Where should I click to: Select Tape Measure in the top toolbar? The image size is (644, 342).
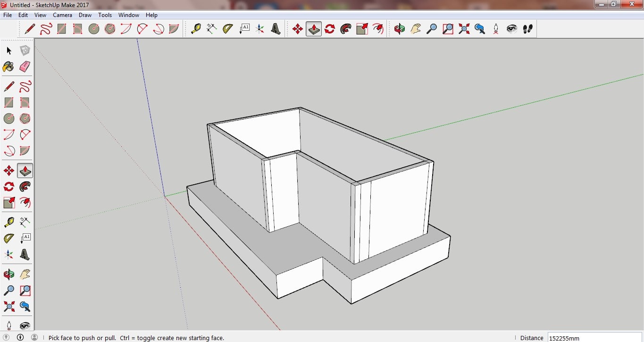pyautogui.click(x=196, y=29)
